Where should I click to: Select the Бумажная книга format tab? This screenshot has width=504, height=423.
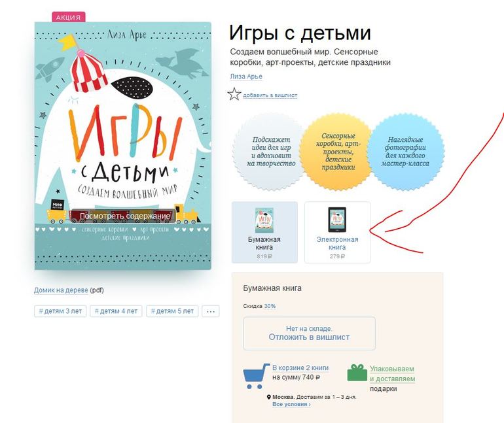(264, 232)
